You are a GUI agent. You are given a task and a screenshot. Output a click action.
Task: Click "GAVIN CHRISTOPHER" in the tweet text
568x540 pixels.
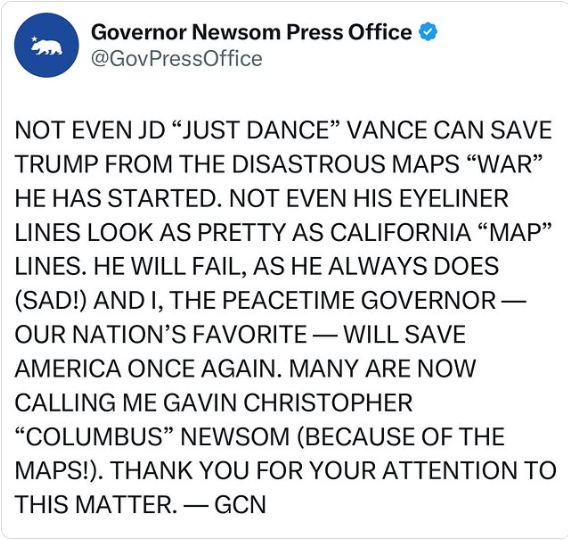[x=288, y=402]
